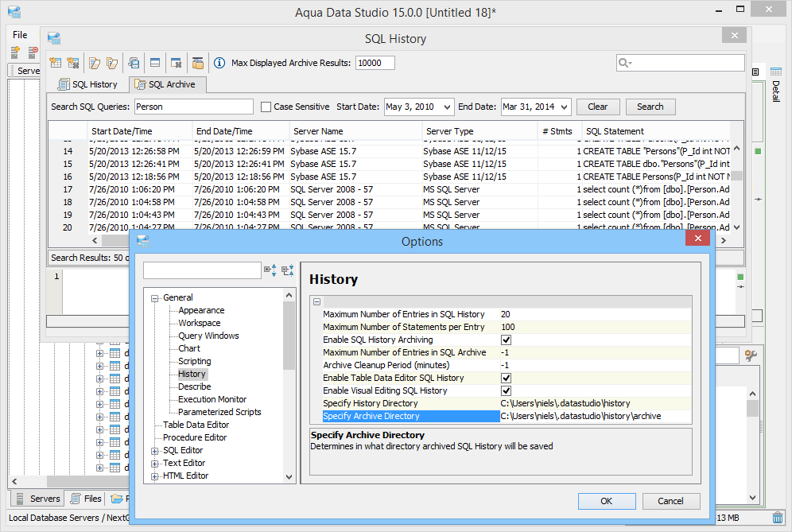Click the red-marked toolbar icon beside it under File
This screenshot has width=792, height=532.
click(33, 52)
